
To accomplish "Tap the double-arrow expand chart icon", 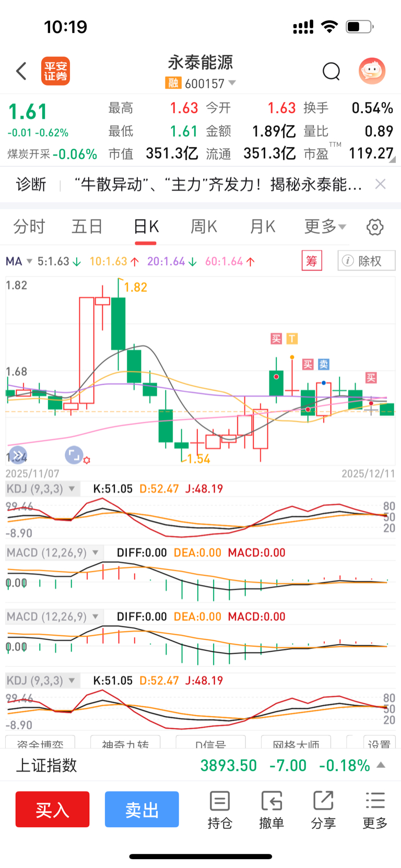I will pyautogui.click(x=17, y=455).
